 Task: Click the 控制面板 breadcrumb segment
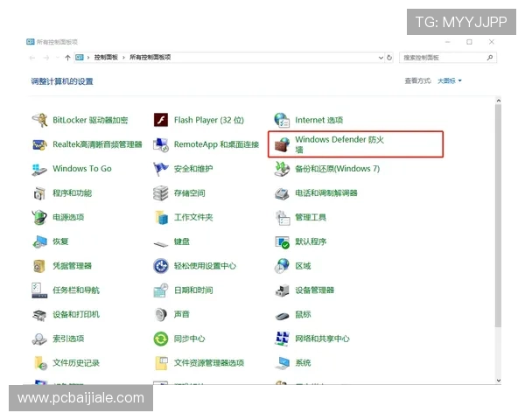(x=106, y=57)
